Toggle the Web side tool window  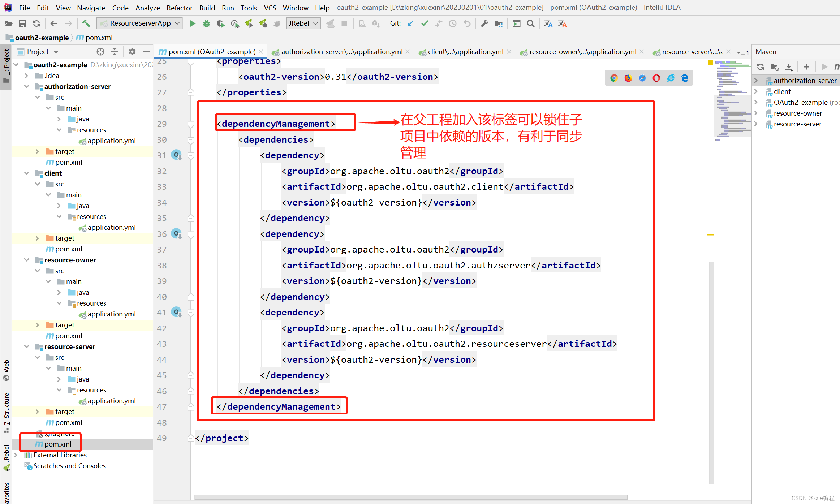[x=6, y=370]
